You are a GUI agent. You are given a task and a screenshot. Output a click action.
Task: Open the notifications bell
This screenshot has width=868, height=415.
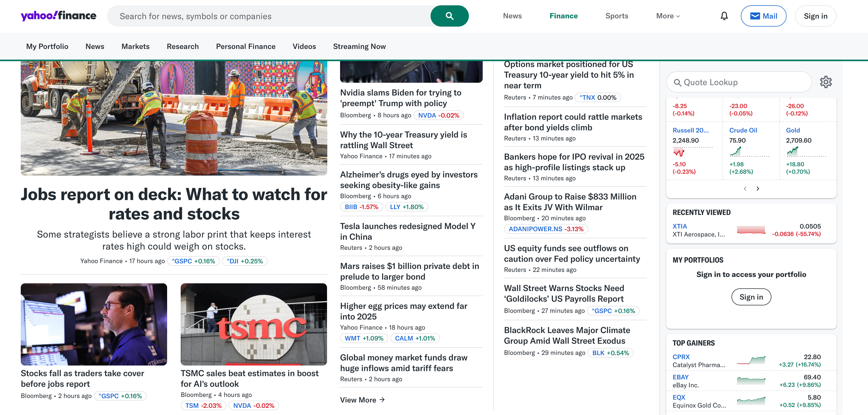coord(724,16)
